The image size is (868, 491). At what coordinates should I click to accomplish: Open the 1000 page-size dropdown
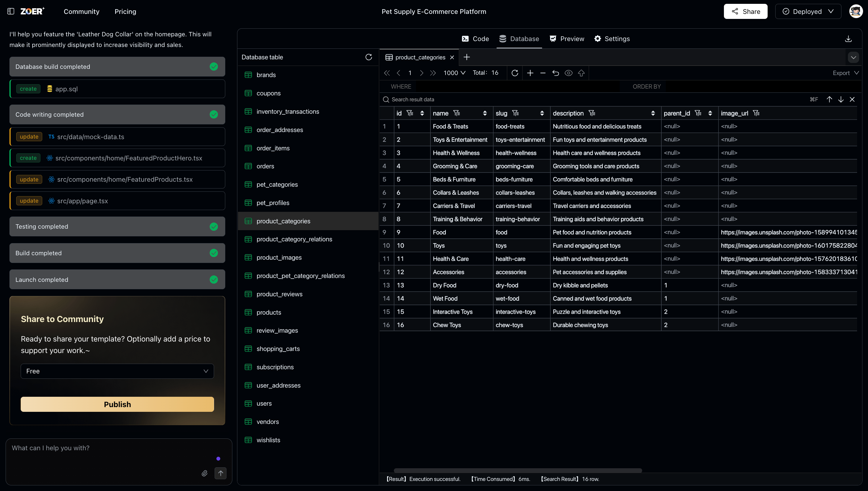click(x=454, y=73)
